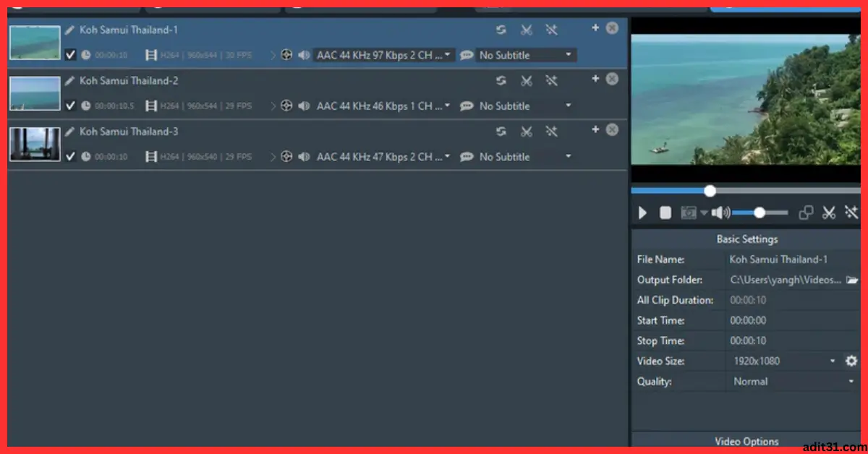Open trim scissors for Koh Samui Thailand-2
Image resolution: width=868 pixels, height=454 pixels.
coord(527,80)
